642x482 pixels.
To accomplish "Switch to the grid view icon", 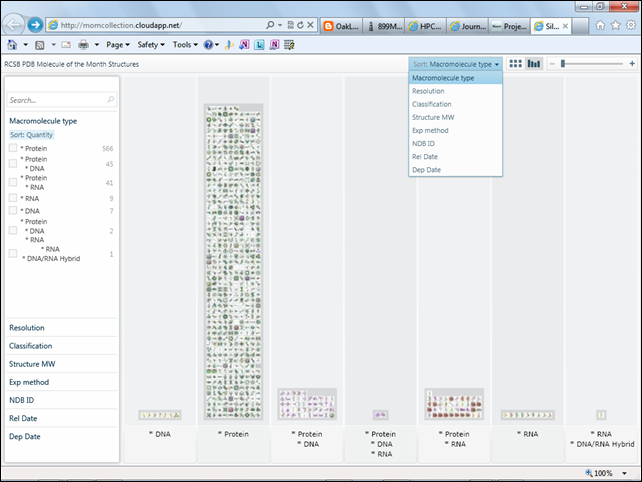I will 516,64.
